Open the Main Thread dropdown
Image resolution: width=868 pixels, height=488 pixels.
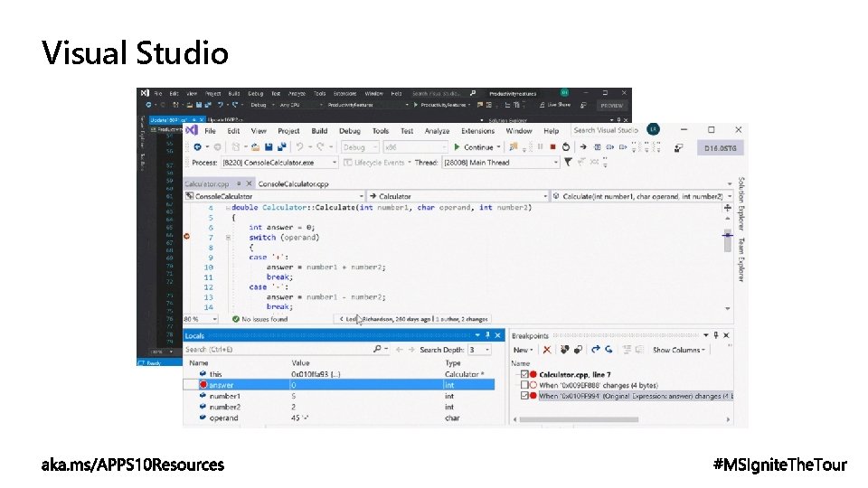coord(501,163)
